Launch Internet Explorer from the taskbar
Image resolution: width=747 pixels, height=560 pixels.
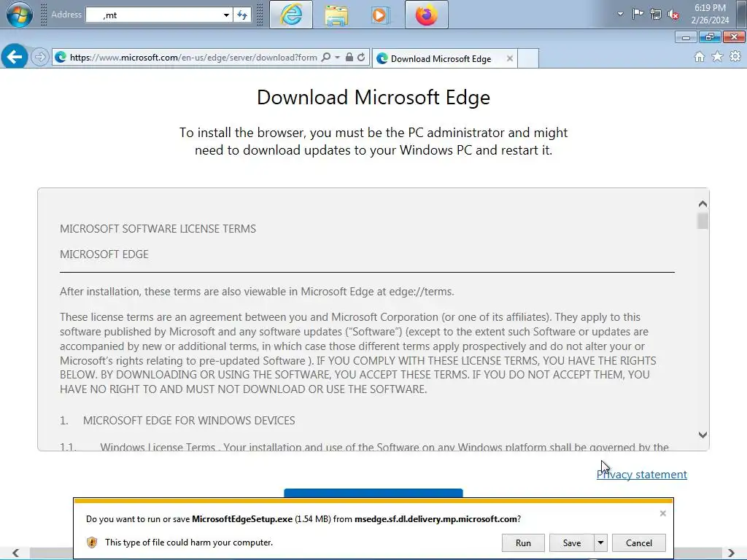(291, 15)
